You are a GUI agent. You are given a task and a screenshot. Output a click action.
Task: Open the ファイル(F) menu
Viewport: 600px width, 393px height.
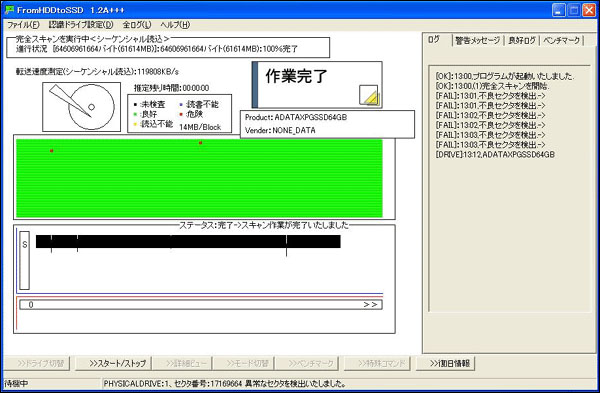click(x=23, y=25)
